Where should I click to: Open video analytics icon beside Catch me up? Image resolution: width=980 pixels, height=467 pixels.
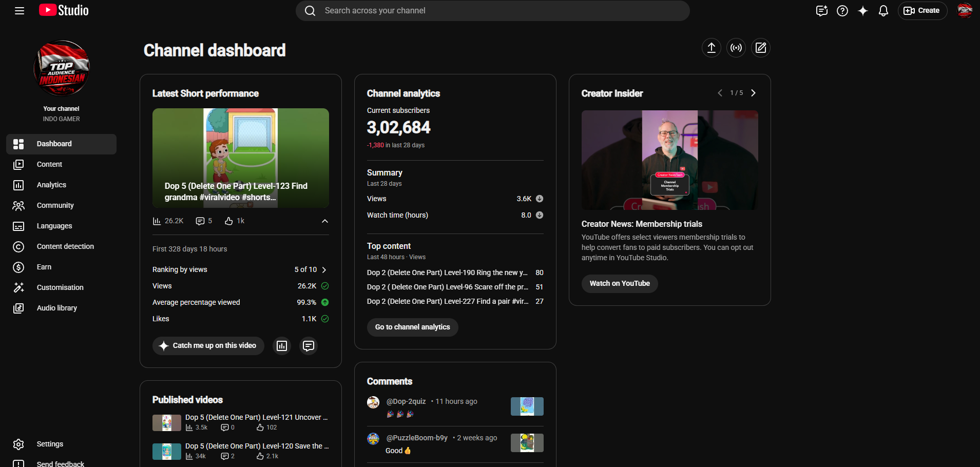282,346
